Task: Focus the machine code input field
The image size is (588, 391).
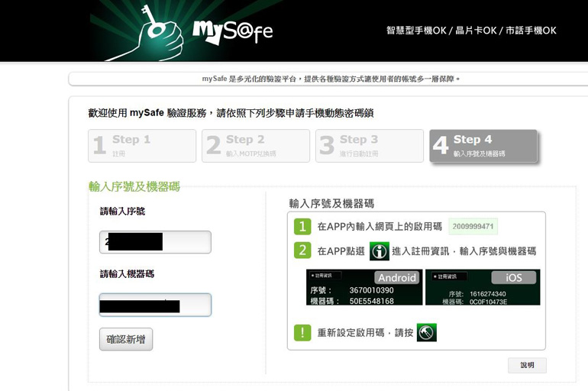Action: click(155, 305)
